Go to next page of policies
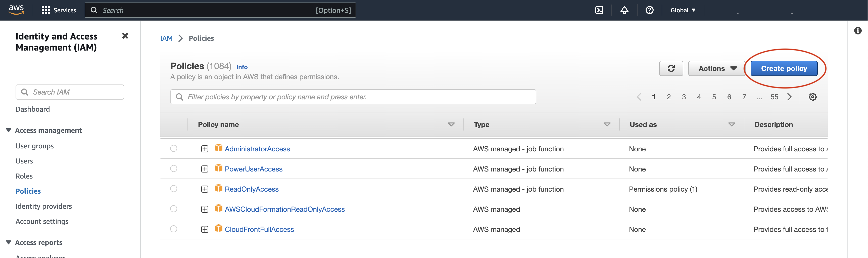 (x=789, y=97)
